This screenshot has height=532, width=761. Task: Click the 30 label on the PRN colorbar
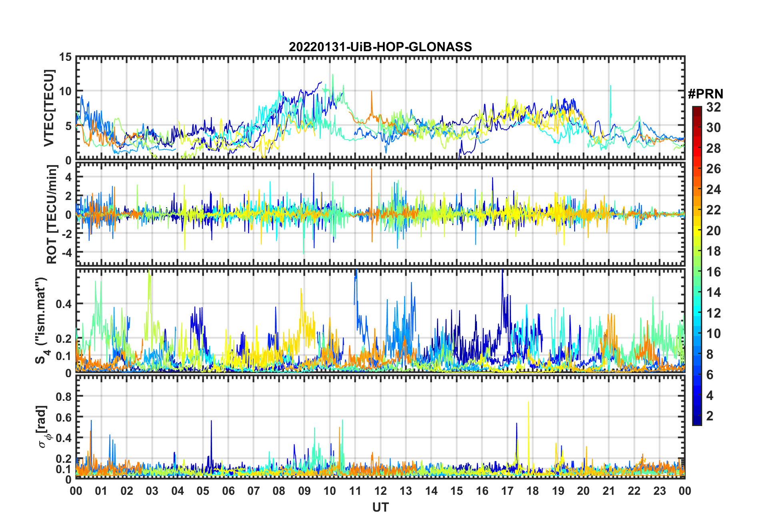pyautogui.click(x=713, y=128)
